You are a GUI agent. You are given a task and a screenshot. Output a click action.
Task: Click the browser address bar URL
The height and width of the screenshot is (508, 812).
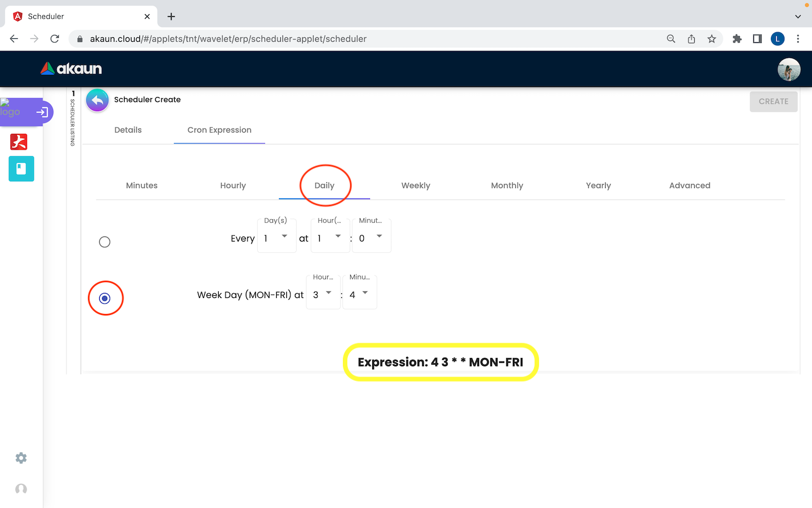(228, 39)
